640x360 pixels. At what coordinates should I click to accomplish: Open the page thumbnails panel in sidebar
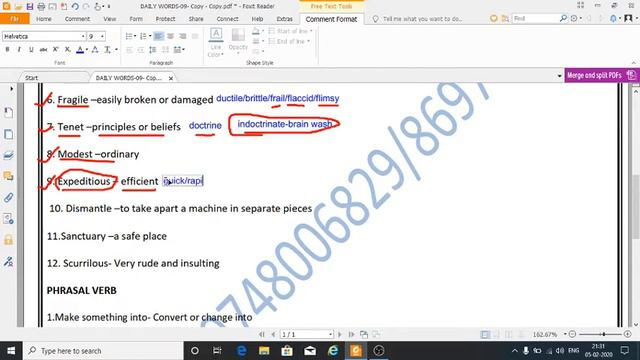(x=9, y=134)
